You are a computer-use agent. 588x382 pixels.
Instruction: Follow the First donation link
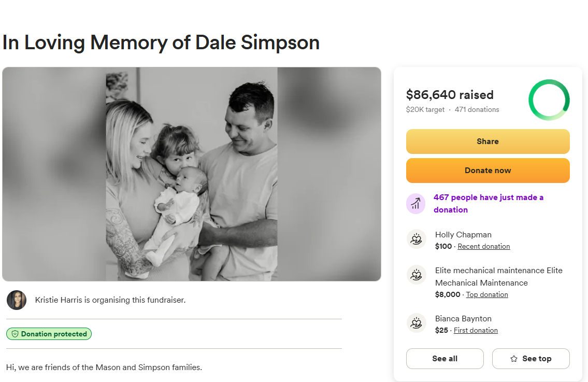pyautogui.click(x=476, y=331)
